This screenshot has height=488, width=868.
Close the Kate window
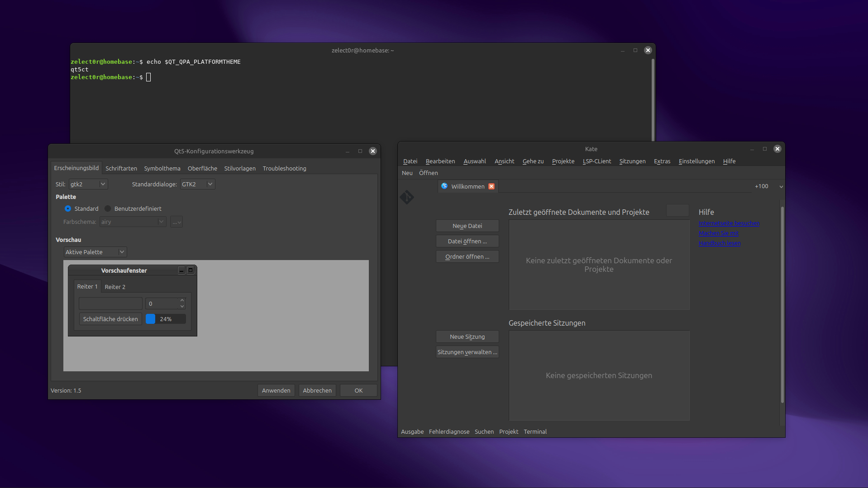[777, 149]
